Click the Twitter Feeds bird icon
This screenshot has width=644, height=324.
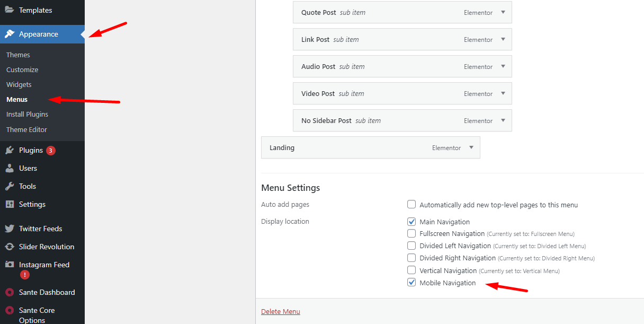coord(10,229)
